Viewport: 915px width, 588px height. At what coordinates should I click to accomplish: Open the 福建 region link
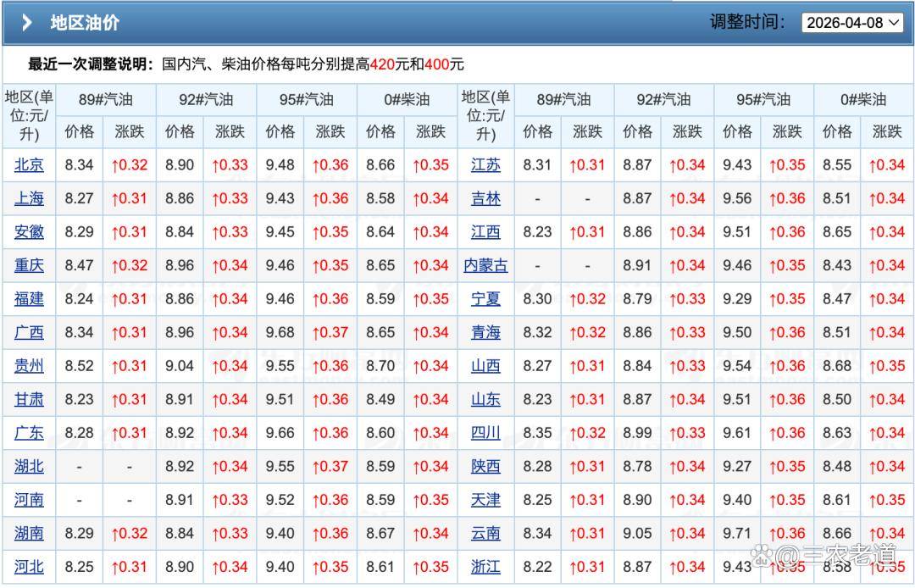[29, 299]
